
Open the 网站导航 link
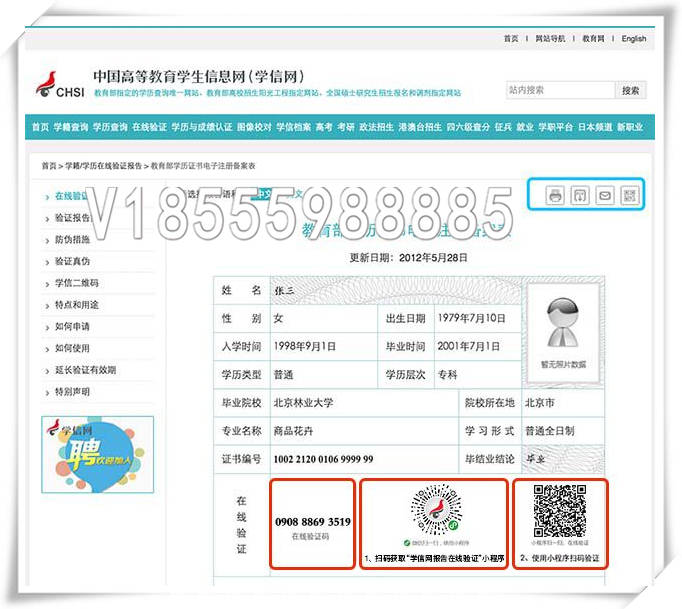click(x=550, y=39)
